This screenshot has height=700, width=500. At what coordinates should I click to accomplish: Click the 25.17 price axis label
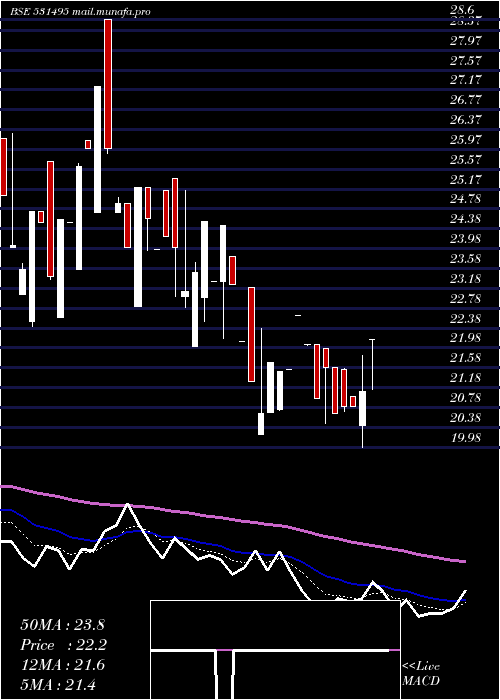pos(466,180)
